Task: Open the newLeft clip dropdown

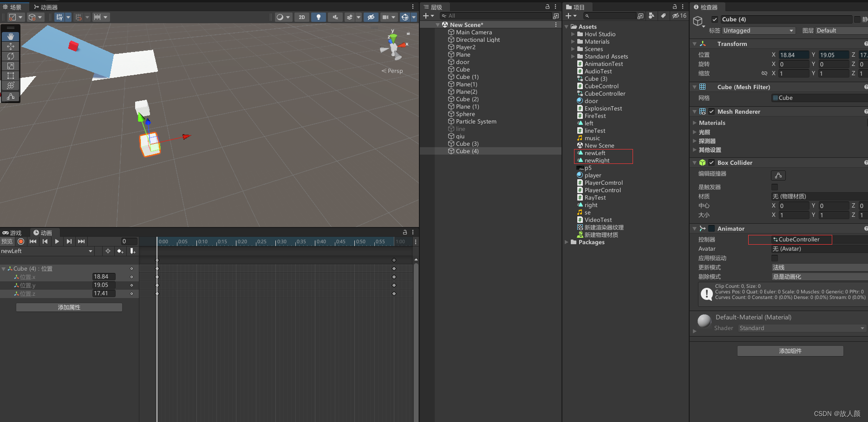Action: [47, 251]
